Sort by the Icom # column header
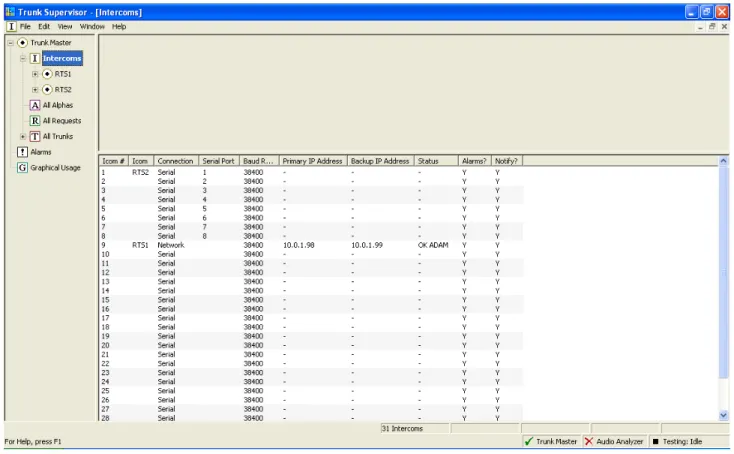This screenshot has width=734, height=454. (x=113, y=161)
